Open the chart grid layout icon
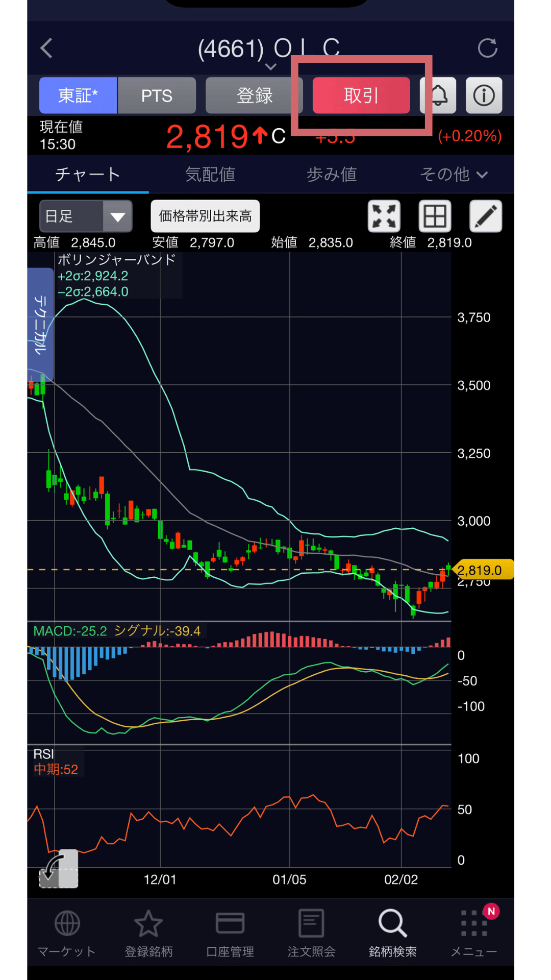This screenshot has width=551, height=980. (x=435, y=216)
